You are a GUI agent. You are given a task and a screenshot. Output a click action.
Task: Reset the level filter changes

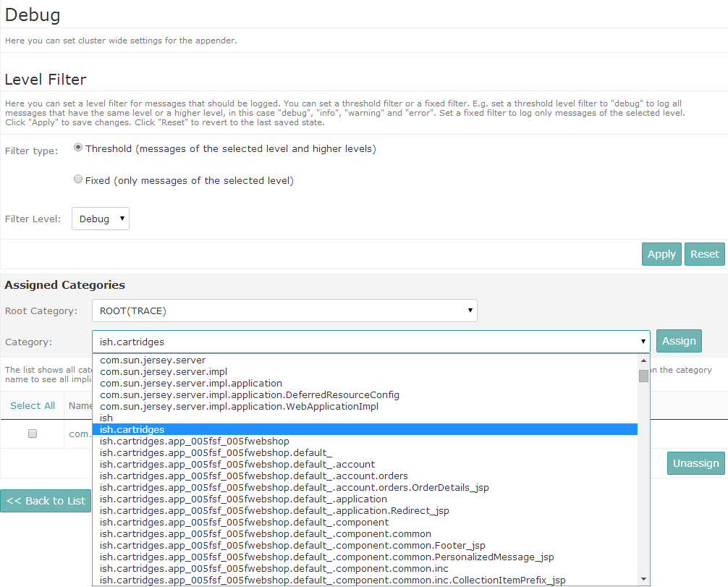point(703,254)
